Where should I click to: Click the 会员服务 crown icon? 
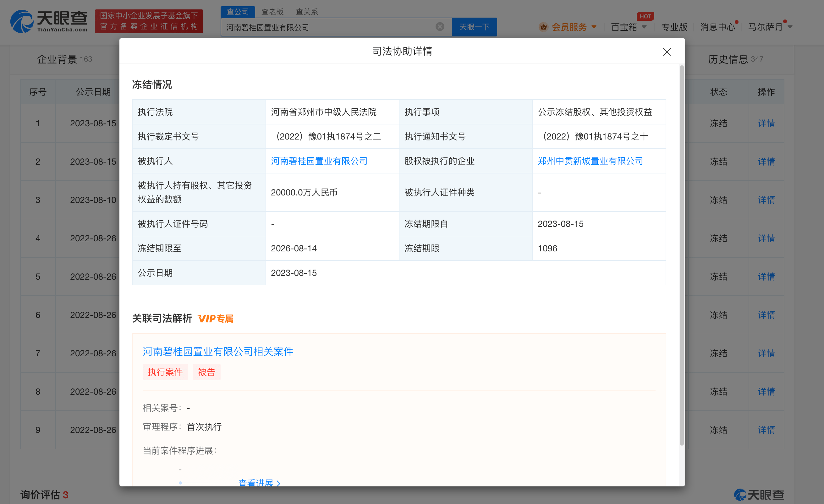(x=543, y=27)
